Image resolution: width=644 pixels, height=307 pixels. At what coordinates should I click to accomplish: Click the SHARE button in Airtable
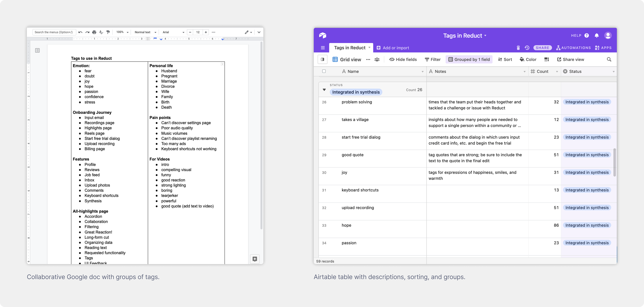point(543,48)
